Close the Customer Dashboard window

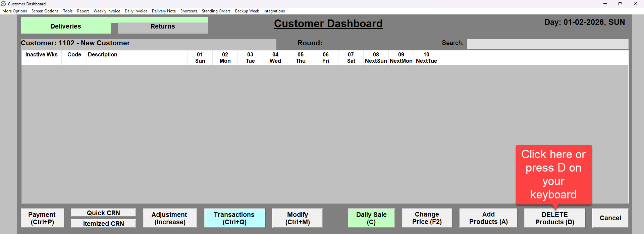636,4
